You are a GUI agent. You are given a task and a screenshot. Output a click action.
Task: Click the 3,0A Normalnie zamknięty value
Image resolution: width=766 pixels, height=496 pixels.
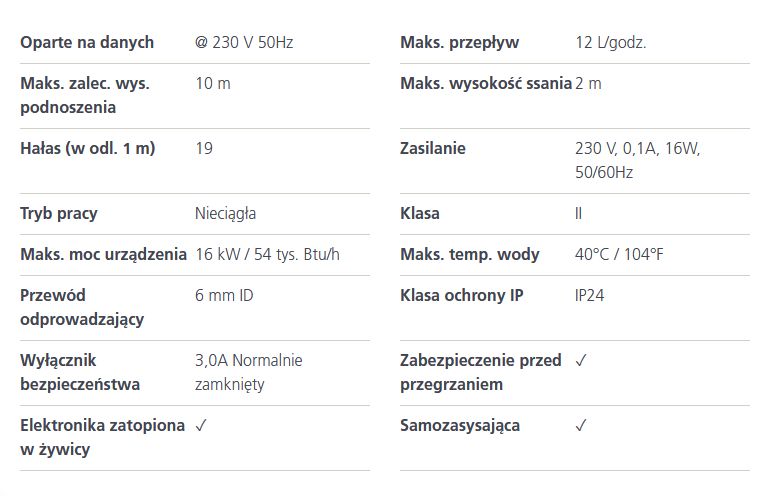pyautogui.click(x=249, y=372)
